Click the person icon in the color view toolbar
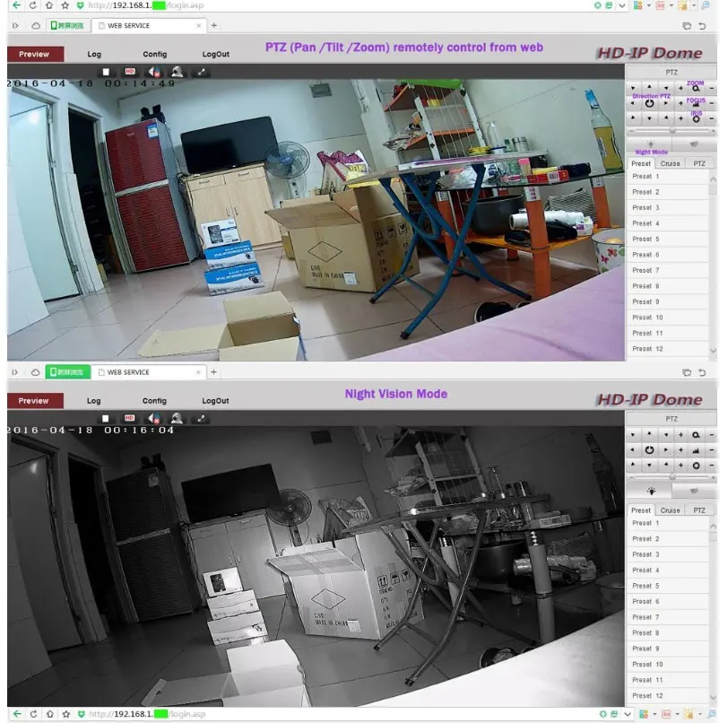The height and width of the screenshot is (723, 728). [177, 72]
